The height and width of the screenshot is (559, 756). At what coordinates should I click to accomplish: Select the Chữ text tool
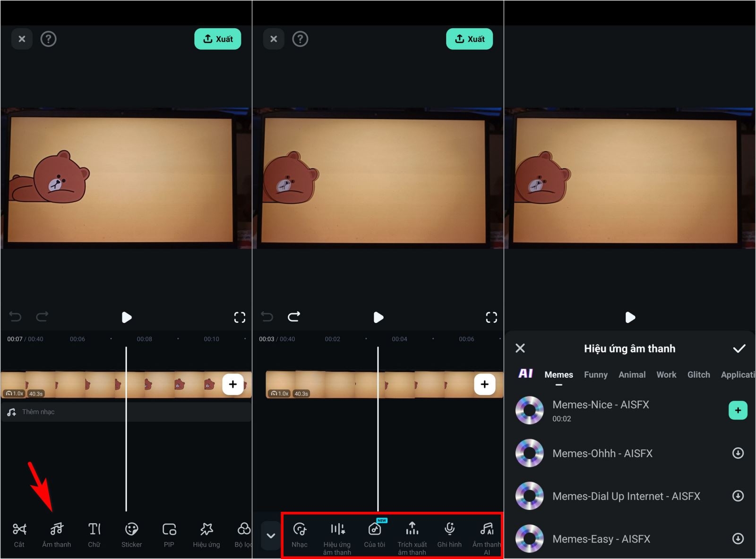coord(94,534)
